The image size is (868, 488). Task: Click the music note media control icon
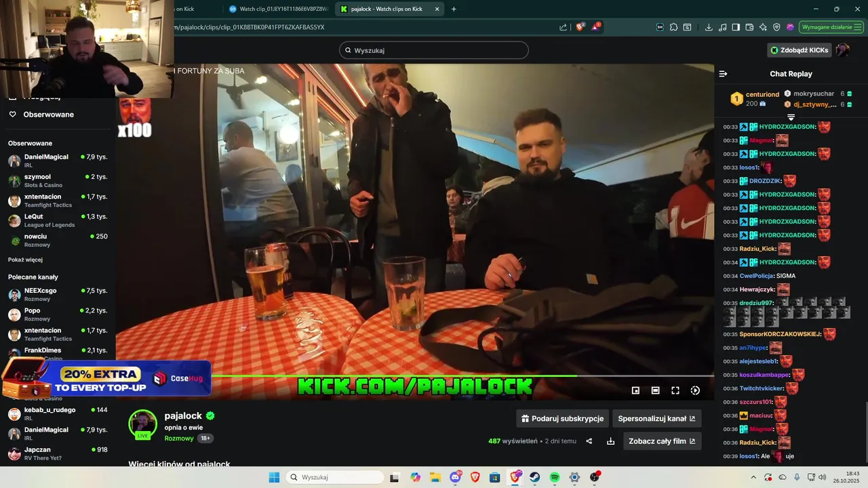(722, 27)
